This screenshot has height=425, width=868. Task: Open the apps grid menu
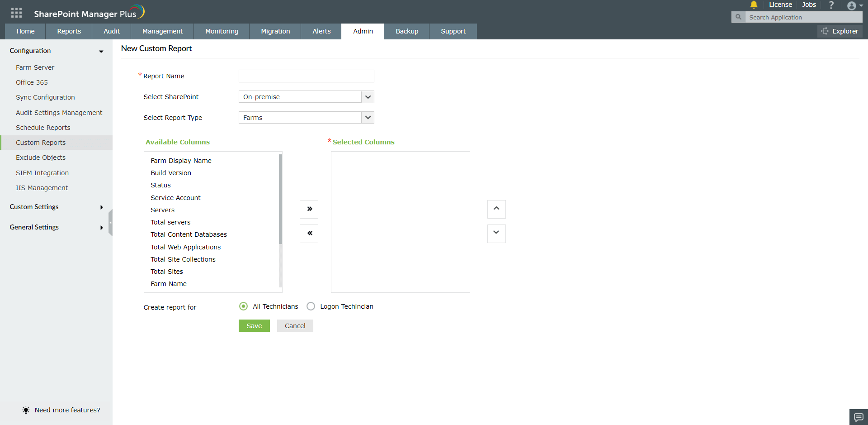pyautogui.click(x=16, y=12)
